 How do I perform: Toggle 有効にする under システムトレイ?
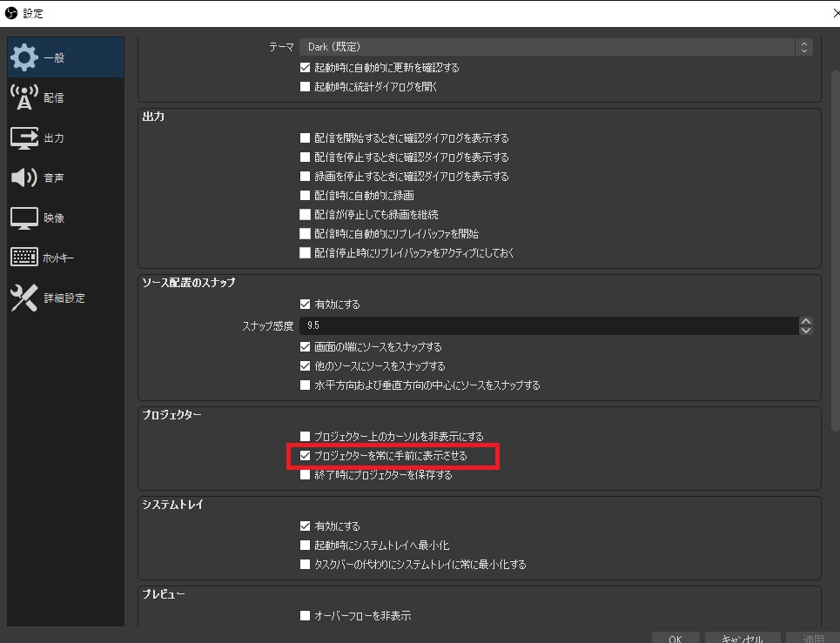click(x=306, y=526)
